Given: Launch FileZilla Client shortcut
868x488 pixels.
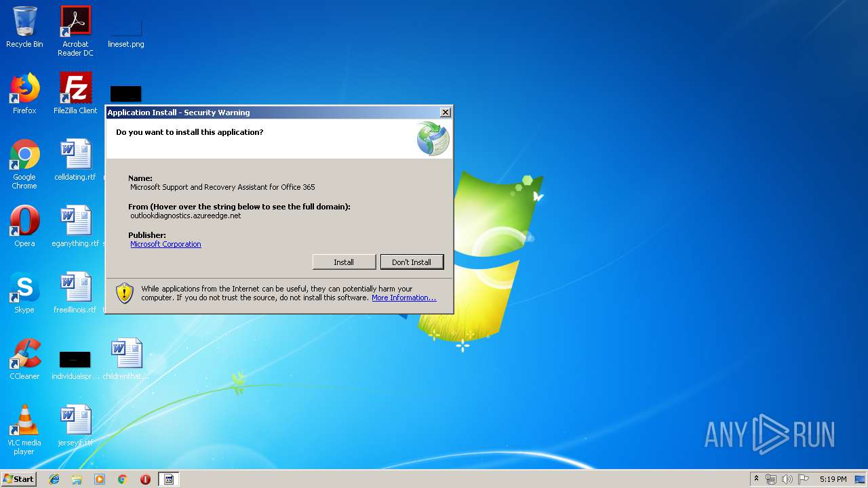Looking at the screenshot, I should (75, 94).
